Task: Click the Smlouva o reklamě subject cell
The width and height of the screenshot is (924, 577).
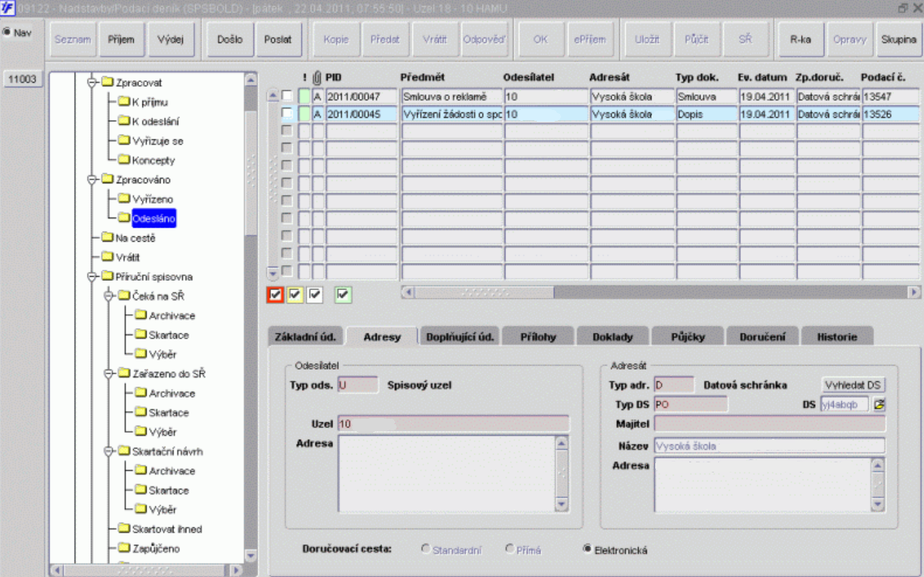Action: pos(452,96)
